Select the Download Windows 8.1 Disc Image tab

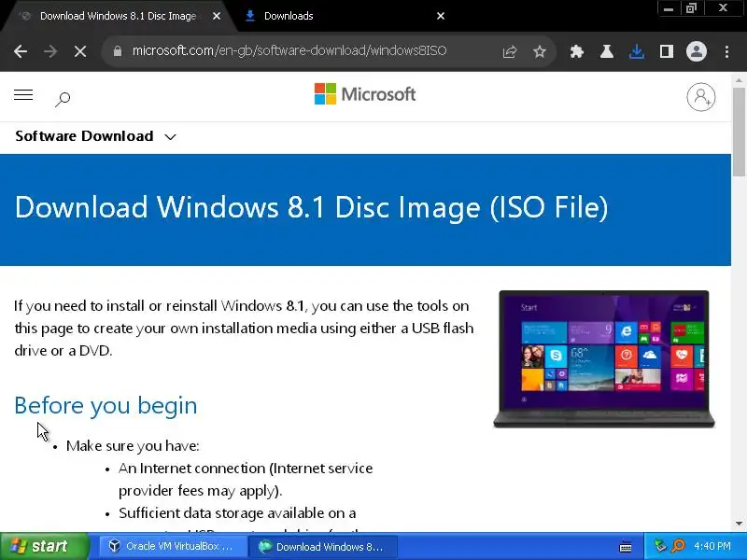coord(118,16)
